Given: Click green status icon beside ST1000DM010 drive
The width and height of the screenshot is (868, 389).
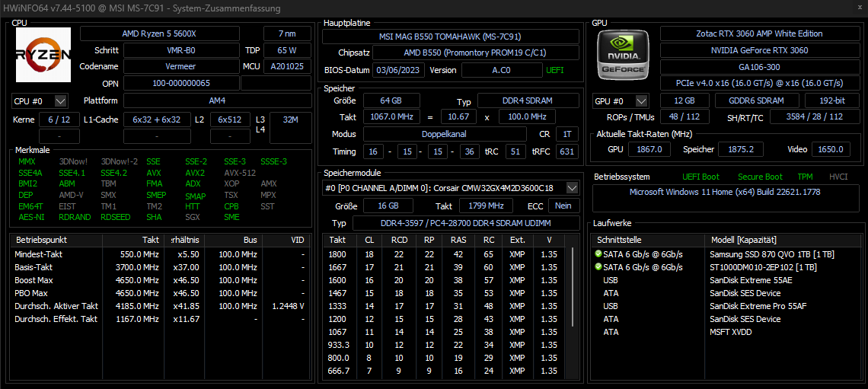Looking at the screenshot, I should [598, 267].
